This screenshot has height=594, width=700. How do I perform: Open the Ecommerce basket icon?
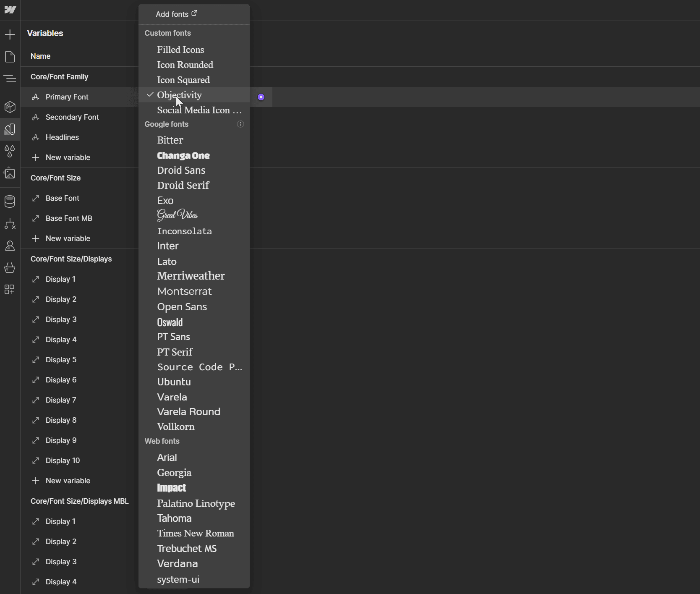pos(10,267)
